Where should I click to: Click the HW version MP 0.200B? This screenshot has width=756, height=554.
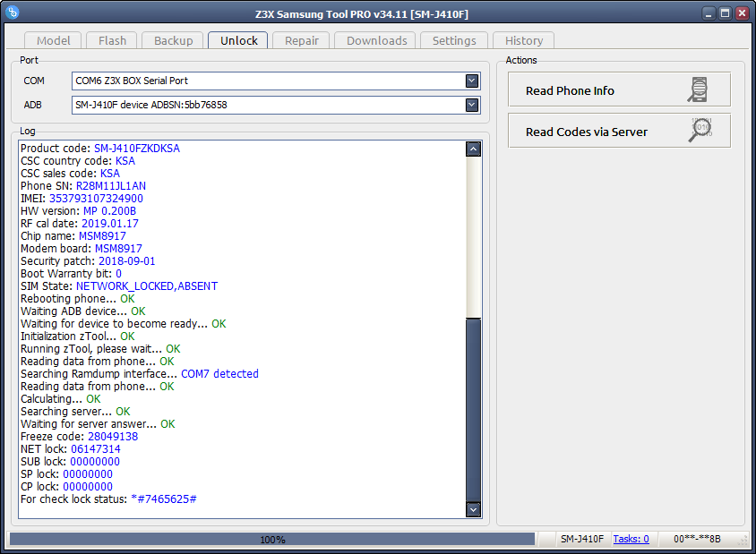point(109,211)
